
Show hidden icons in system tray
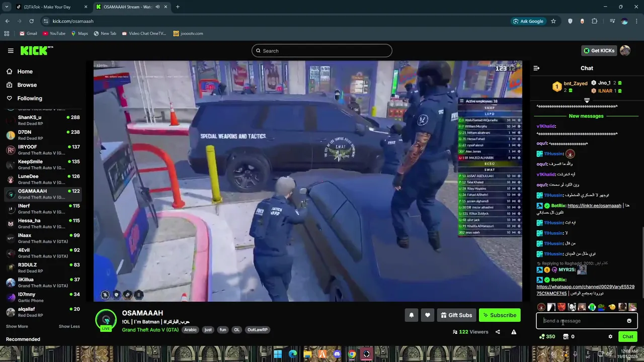point(542,354)
